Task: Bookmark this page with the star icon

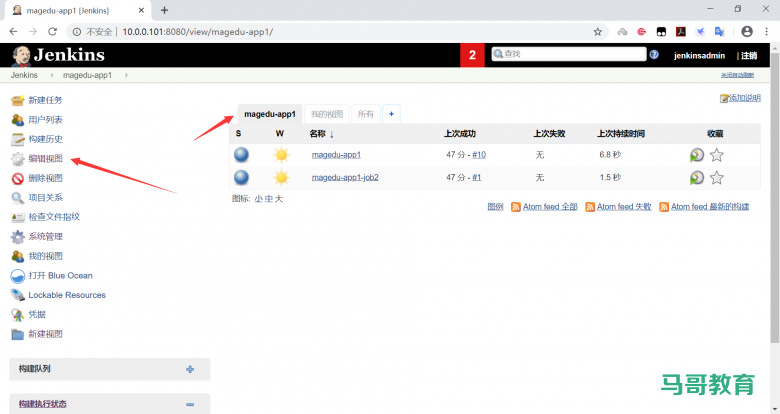Action: coord(598,31)
